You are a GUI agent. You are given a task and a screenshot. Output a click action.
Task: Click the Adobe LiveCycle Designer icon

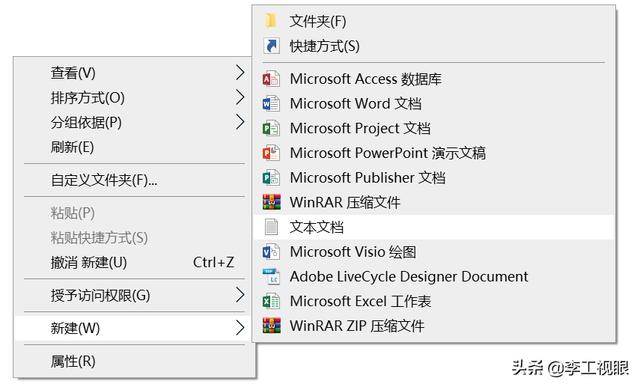(271, 276)
